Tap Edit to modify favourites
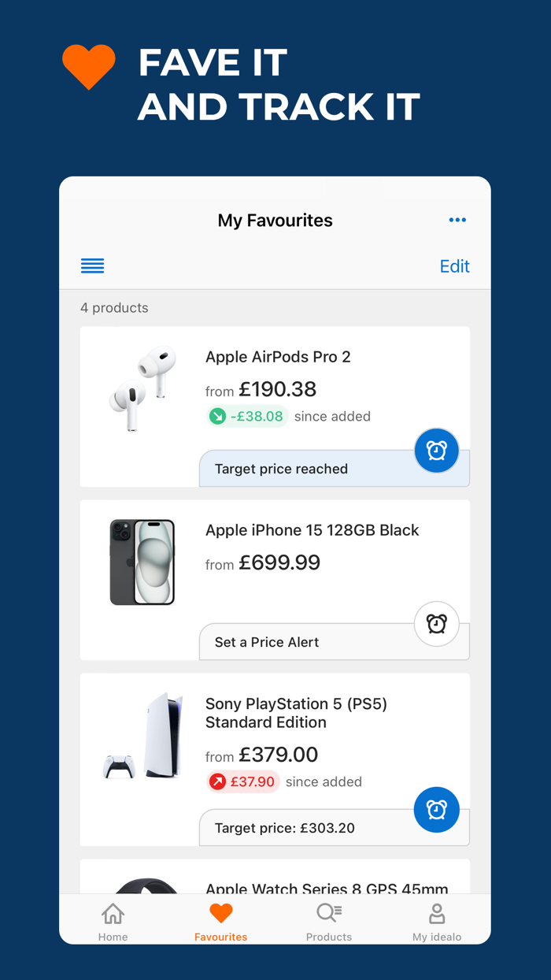This screenshot has height=980, width=551. [x=454, y=265]
